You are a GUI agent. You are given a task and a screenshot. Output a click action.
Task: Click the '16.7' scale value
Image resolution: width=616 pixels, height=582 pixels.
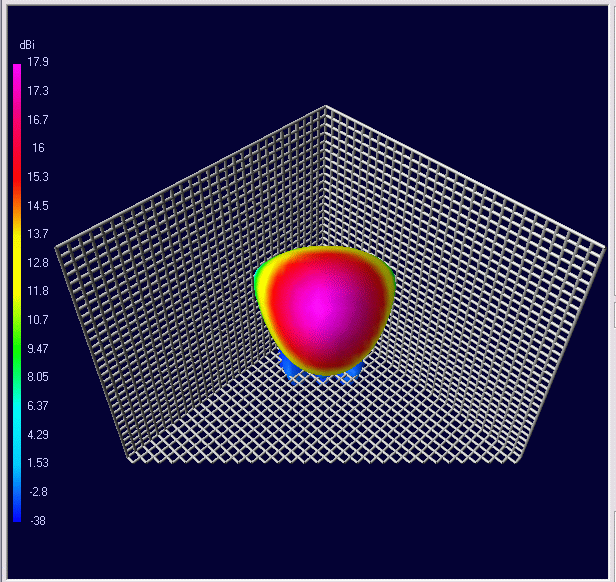(x=38, y=119)
